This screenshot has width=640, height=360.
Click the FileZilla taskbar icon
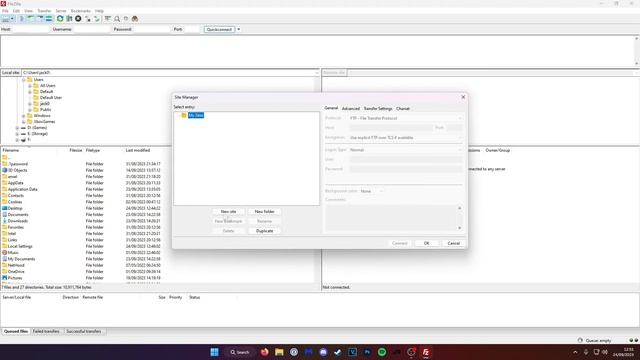[426, 352]
